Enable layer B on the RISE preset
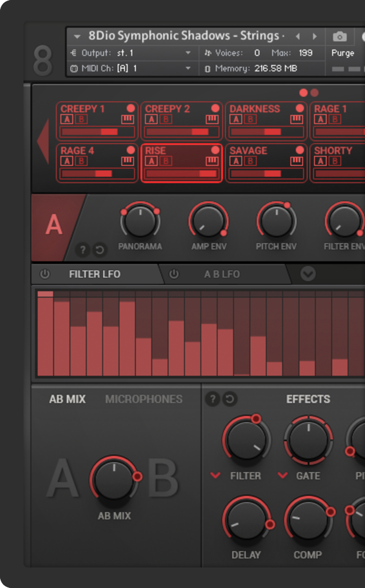Screen dimensions: 365x588 166,161
